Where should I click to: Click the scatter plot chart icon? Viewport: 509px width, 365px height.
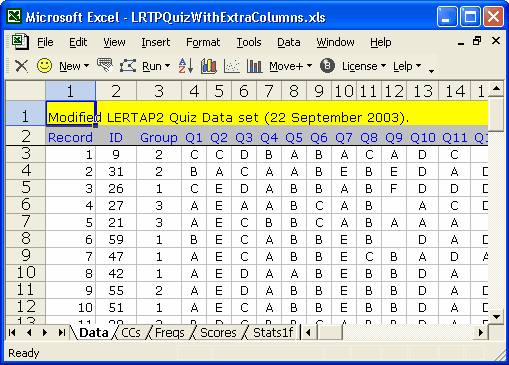[x=232, y=66]
